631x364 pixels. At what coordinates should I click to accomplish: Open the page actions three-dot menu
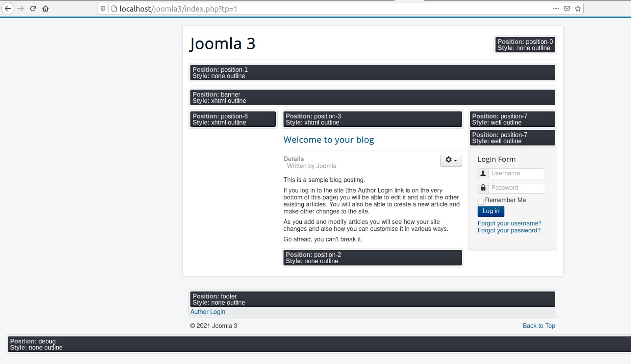556,8
